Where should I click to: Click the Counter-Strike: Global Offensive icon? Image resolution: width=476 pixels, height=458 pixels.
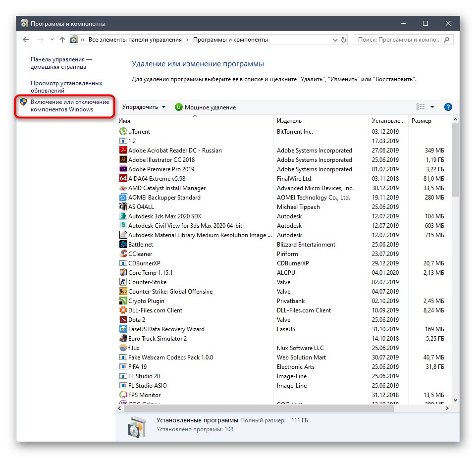pos(123,291)
